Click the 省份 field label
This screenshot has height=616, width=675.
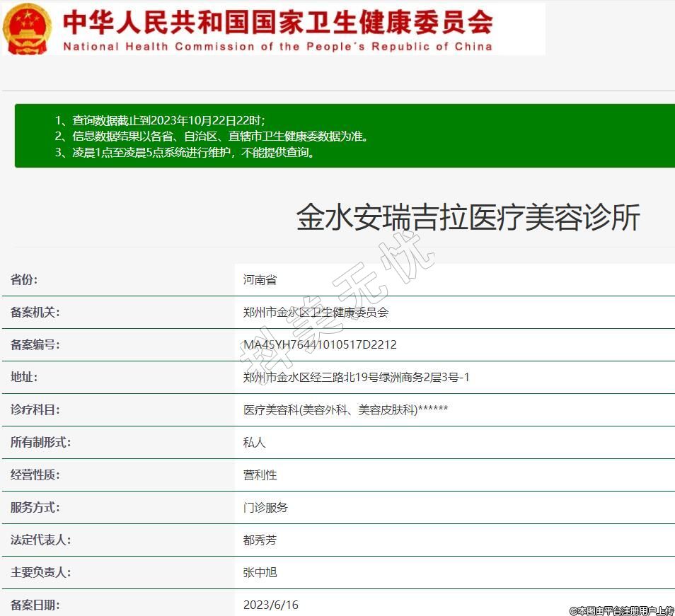click(x=24, y=279)
